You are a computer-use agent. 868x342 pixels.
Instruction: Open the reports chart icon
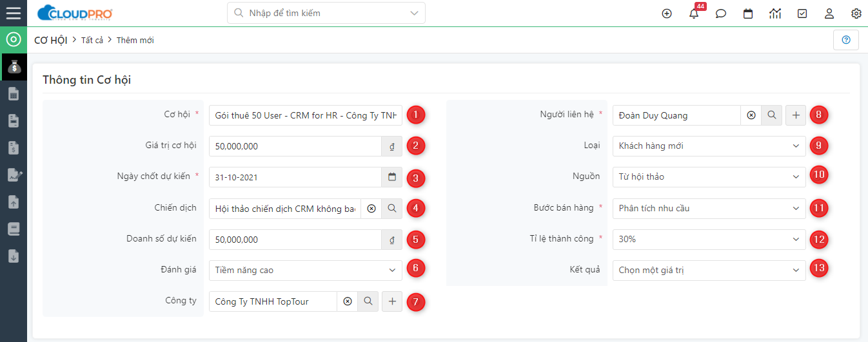(x=775, y=14)
